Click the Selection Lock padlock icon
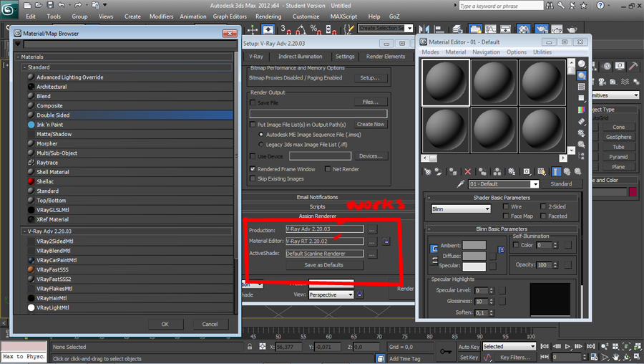Screen dimensions: 644x364 (x=250, y=347)
